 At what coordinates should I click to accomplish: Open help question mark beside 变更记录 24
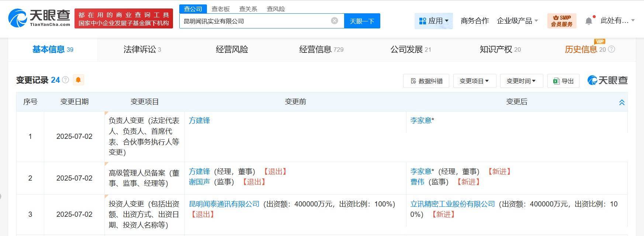(66, 80)
